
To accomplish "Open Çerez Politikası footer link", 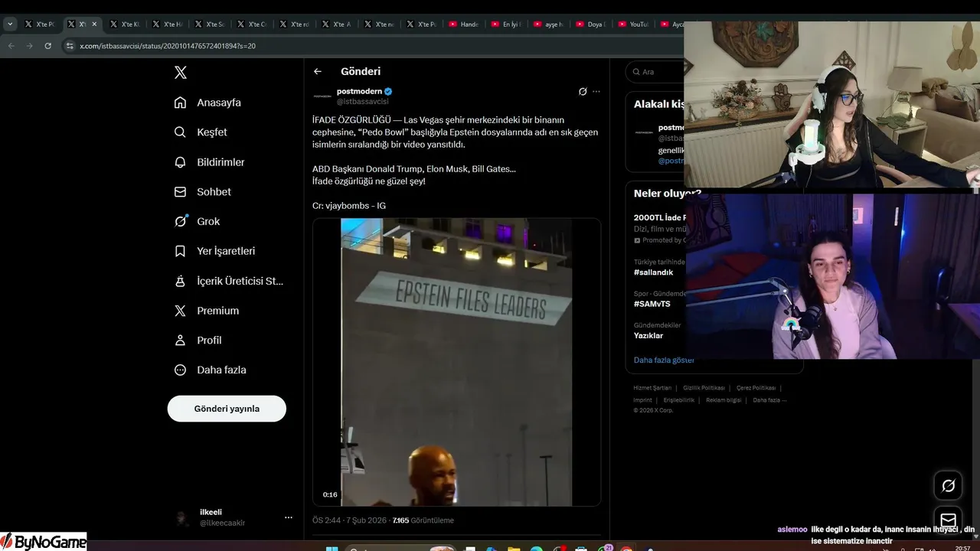I will coord(756,388).
